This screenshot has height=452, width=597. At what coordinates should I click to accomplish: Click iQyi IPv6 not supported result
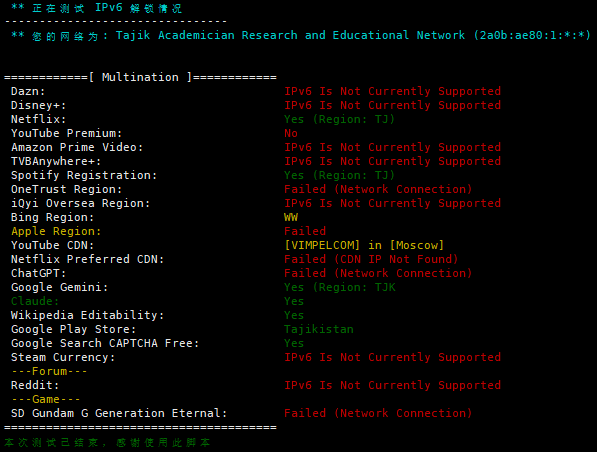[393, 203]
